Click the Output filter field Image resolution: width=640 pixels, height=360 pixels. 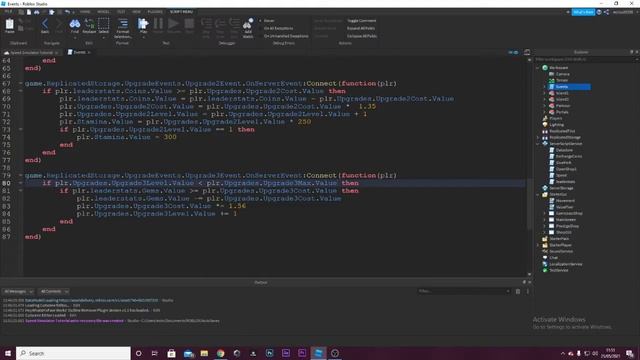click(x=464, y=291)
